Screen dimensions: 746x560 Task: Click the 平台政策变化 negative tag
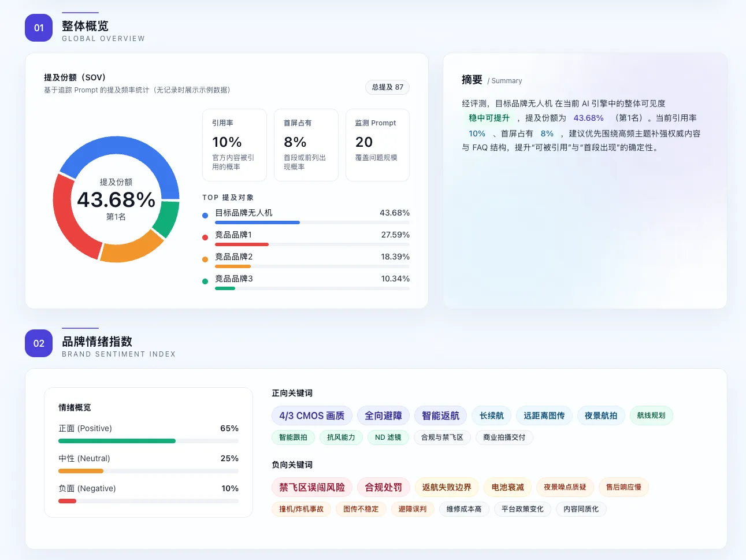(x=523, y=509)
